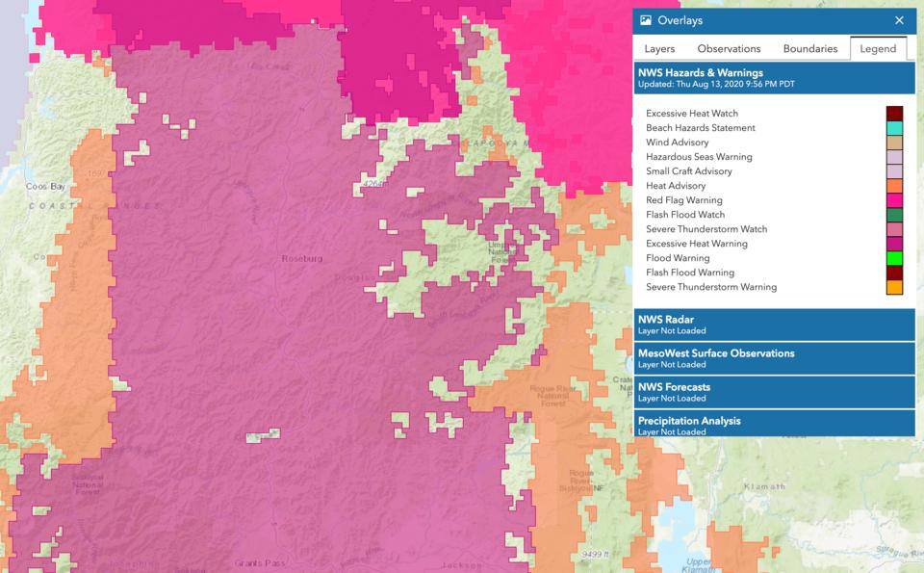Switch to the Layers tab
The image size is (924, 573).
pos(659,49)
